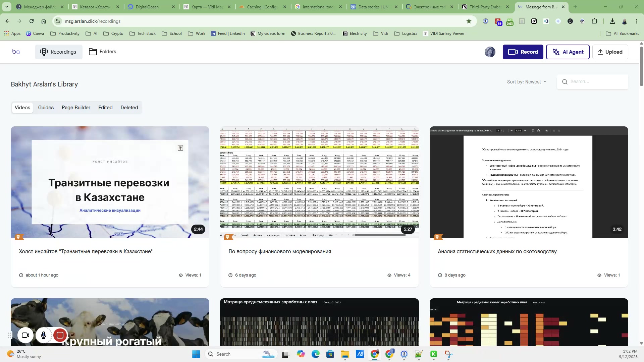Toggle the microphone in recording widget

[44, 335]
